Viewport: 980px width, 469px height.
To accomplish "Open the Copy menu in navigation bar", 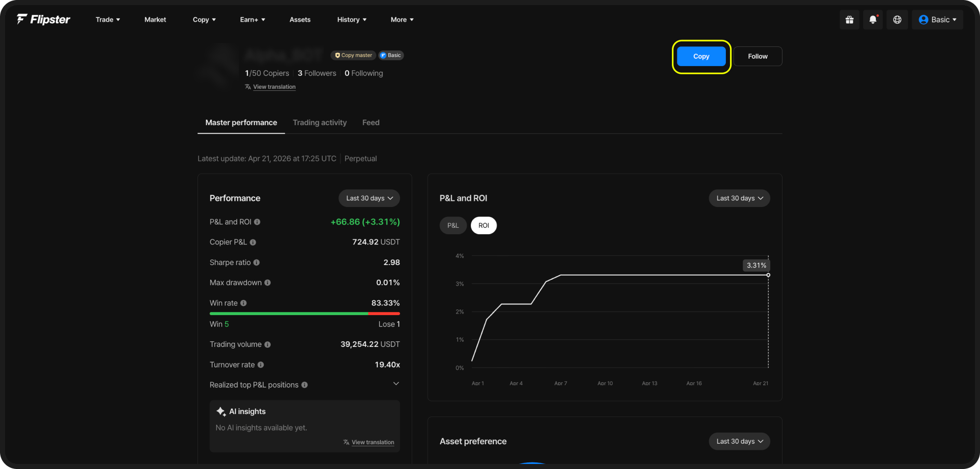I will pos(204,20).
